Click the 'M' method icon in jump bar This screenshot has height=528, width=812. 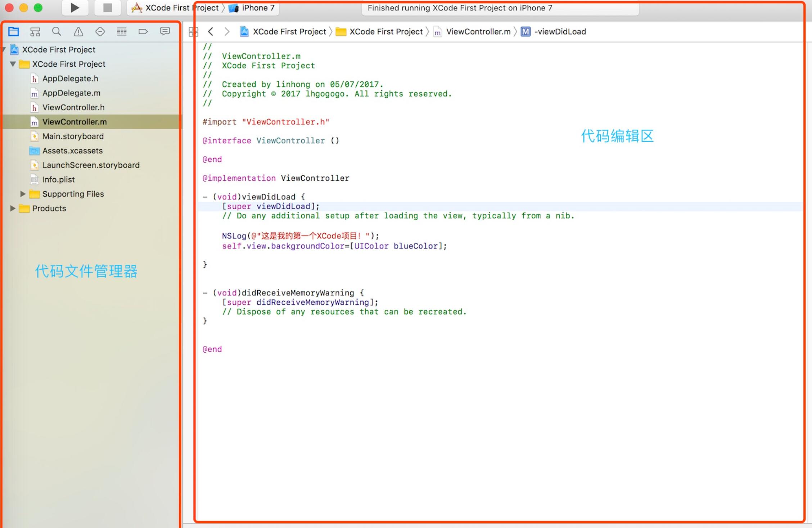(x=526, y=32)
